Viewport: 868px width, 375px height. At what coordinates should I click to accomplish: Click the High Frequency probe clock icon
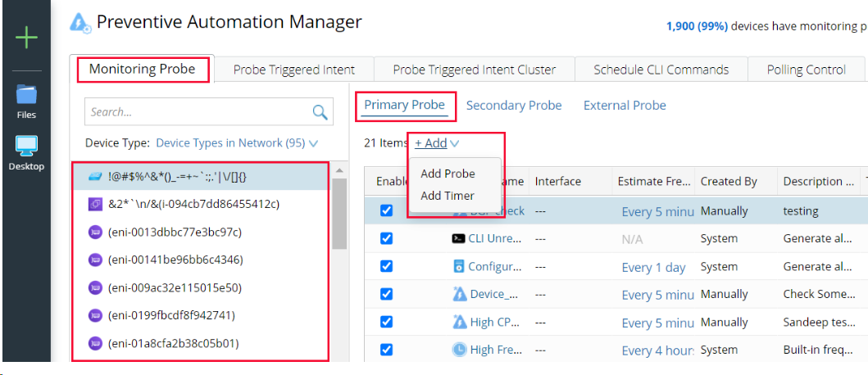[459, 350]
